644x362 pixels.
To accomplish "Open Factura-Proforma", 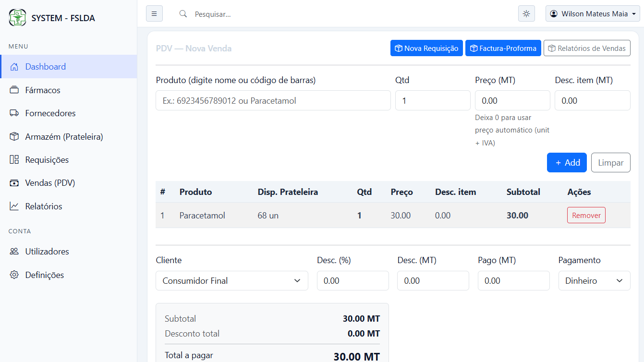I will [503, 48].
